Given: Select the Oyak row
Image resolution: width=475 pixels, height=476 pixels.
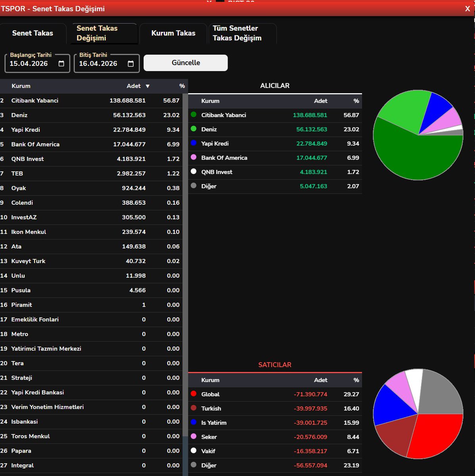Looking at the screenshot, I should point(91,188).
